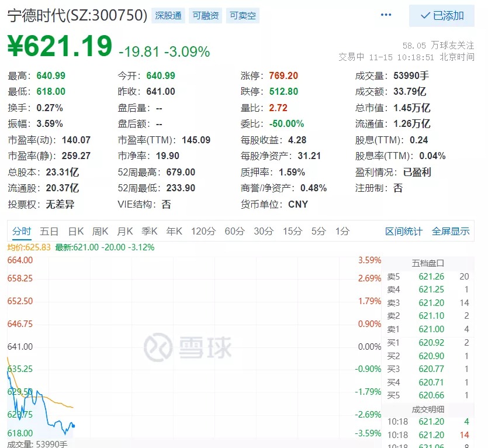Click the 已添加 watchlist button
The width and height of the screenshot is (488, 448).
point(442,16)
